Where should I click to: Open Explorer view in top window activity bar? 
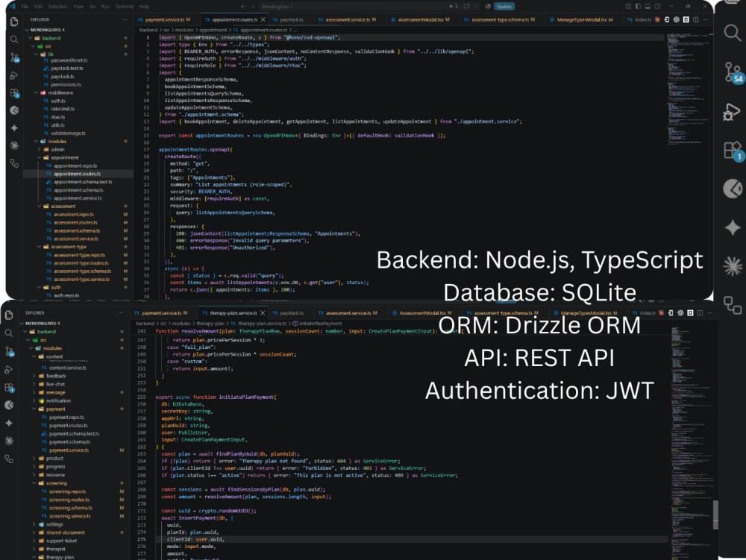(14, 22)
